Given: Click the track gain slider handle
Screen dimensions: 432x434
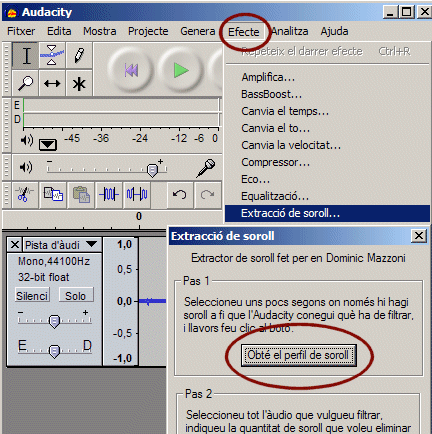Looking at the screenshot, I should 54,321.
